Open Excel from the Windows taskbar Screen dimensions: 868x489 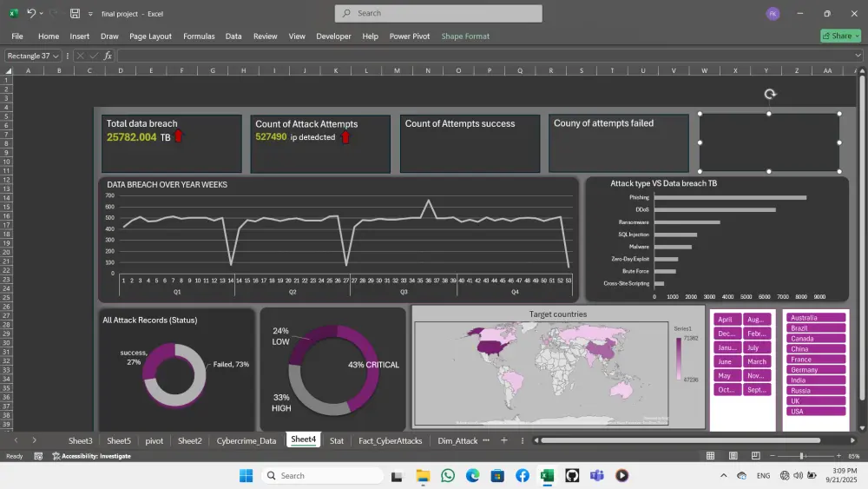547,475
